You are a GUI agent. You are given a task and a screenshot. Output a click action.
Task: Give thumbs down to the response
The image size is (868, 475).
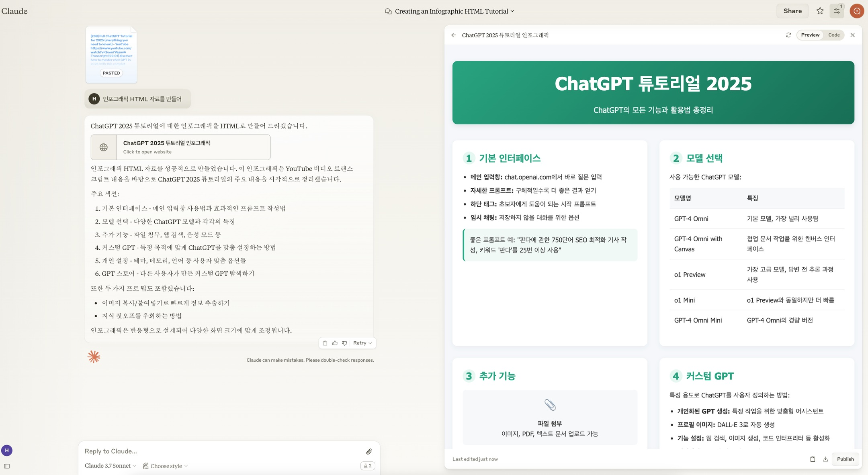[x=344, y=343]
